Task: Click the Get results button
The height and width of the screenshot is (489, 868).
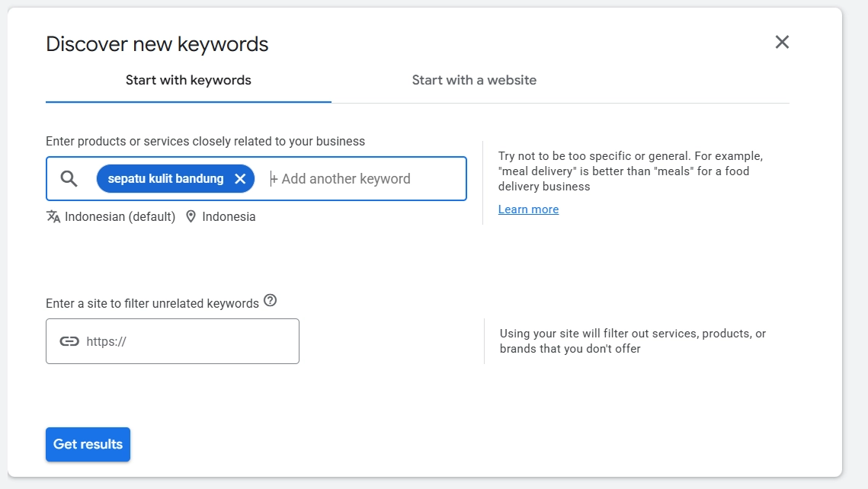Action: click(x=88, y=444)
